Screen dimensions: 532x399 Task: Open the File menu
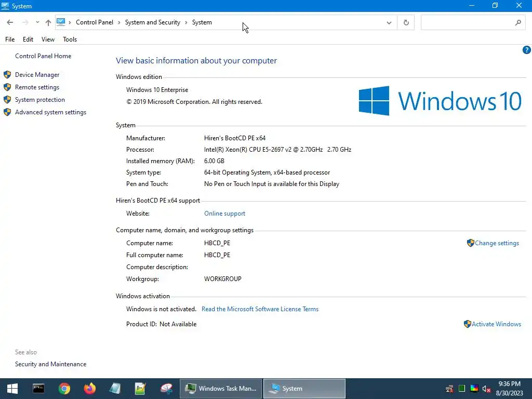pos(10,39)
